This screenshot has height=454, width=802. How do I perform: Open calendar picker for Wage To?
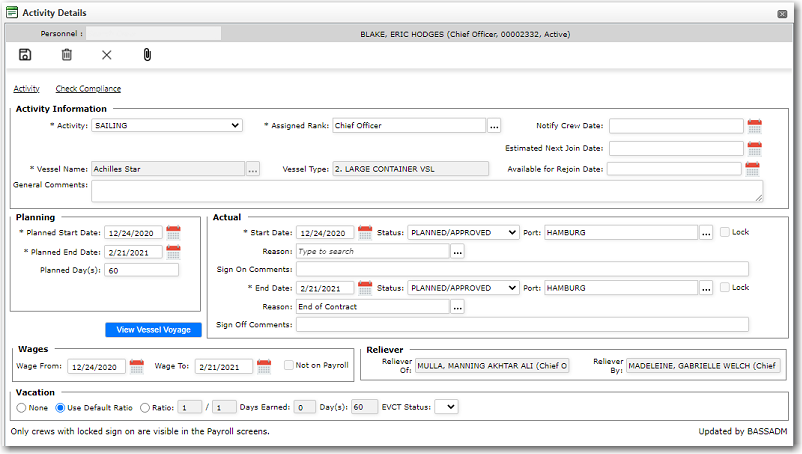click(x=264, y=366)
